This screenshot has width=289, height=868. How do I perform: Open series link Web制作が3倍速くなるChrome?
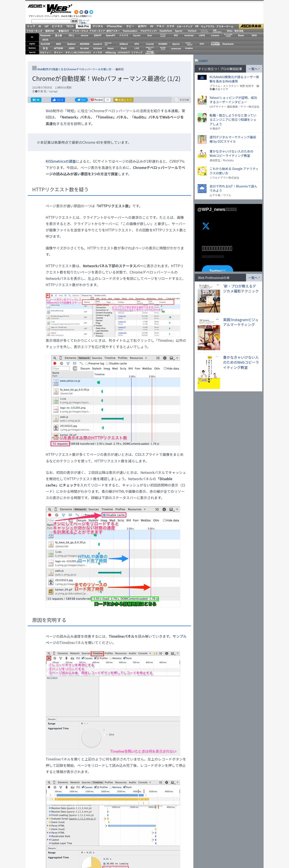(74, 69)
